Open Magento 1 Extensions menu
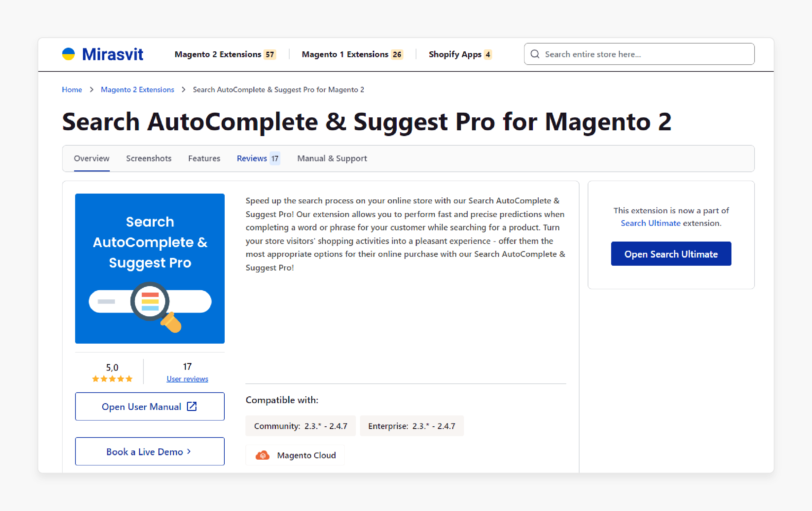The height and width of the screenshot is (511, 812). click(x=352, y=54)
